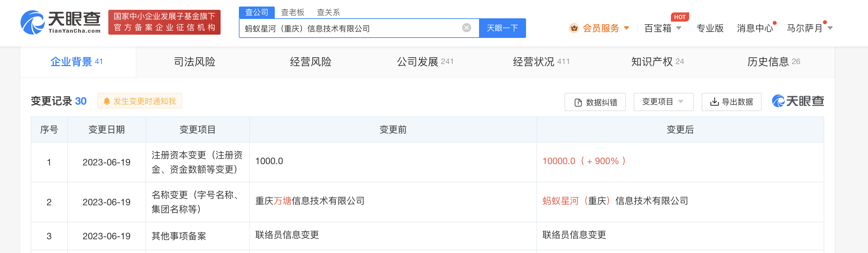Click 重庆万塘信息技术有限公司 in the 变更前 column

[x=310, y=201]
